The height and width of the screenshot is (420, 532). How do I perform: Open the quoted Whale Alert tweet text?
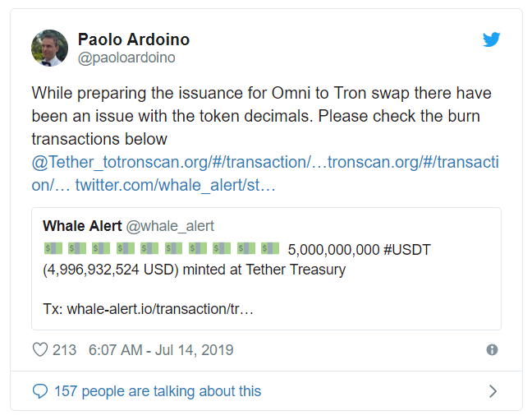(x=236, y=260)
